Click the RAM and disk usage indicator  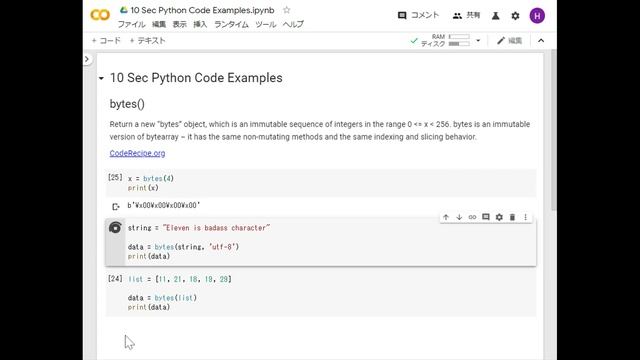(445, 40)
